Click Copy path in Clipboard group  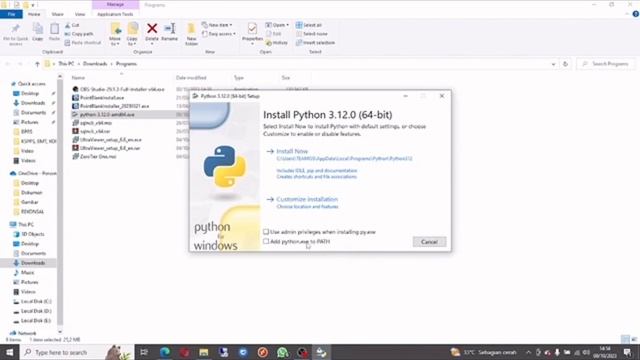tap(79, 34)
